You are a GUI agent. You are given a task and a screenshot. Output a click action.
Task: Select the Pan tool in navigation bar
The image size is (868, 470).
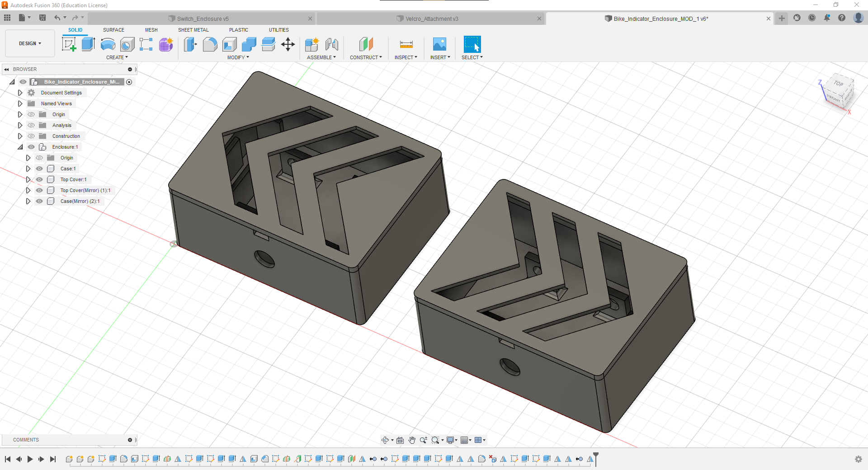coord(412,440)
